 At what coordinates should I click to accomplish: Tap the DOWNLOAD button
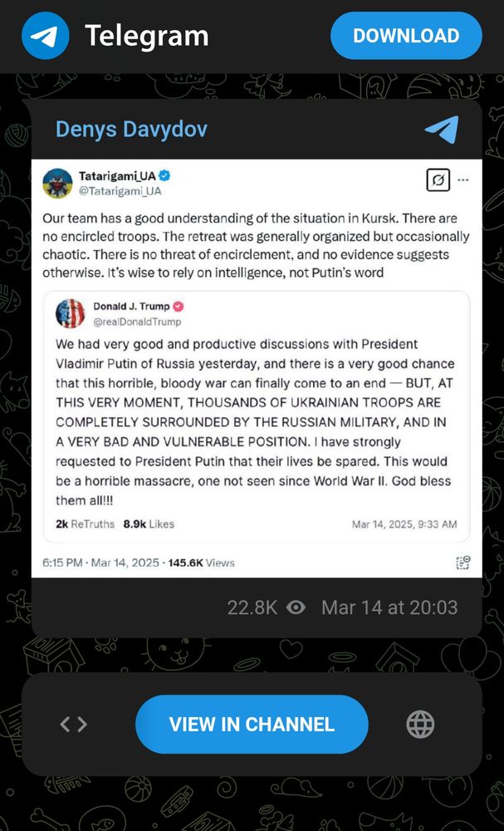coord(406,36)
